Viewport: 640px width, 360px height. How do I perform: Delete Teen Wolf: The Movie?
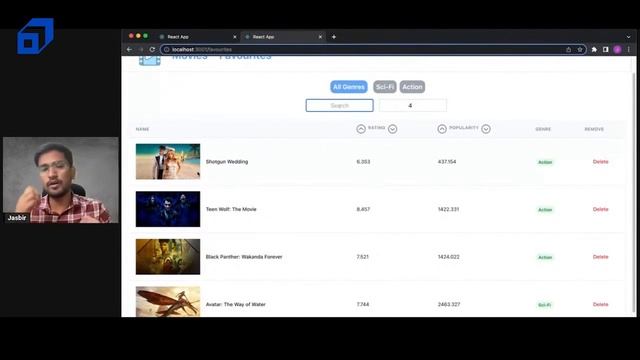pyautogui.click(x=600, y=209)
